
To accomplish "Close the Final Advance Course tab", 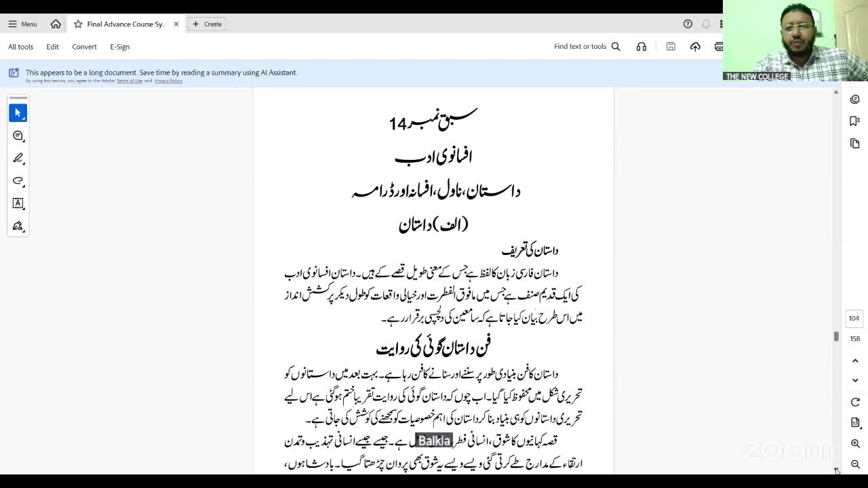I will point(176,24).
